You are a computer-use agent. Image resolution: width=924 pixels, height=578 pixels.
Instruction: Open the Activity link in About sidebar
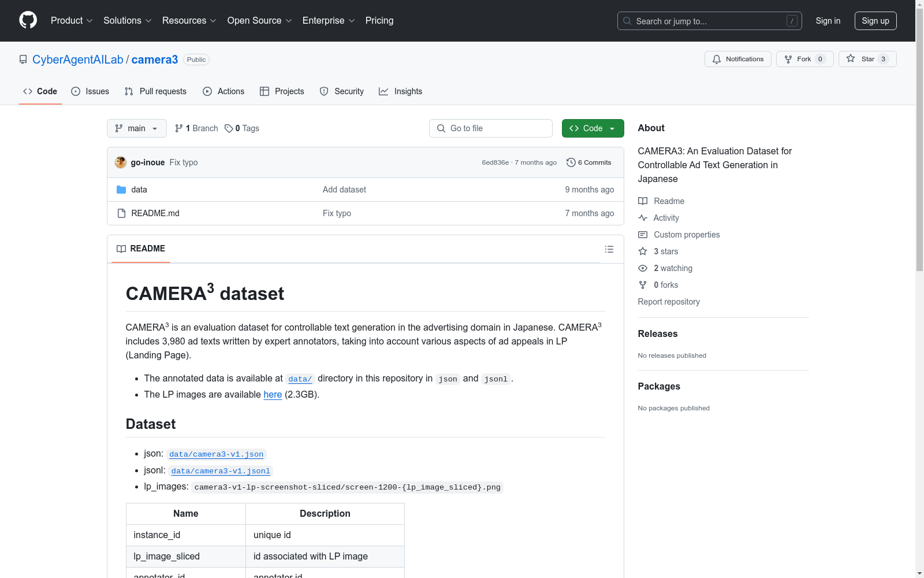(x=658, y=218)
